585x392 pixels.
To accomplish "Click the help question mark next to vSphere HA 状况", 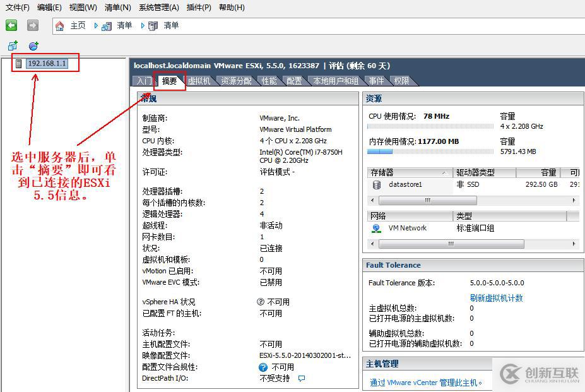I will point(260,302).
